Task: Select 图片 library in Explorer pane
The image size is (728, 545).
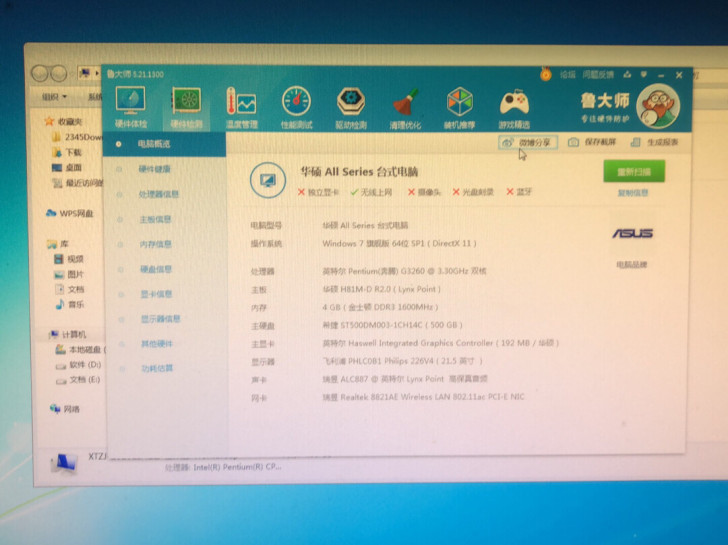Action: [69, 274]
